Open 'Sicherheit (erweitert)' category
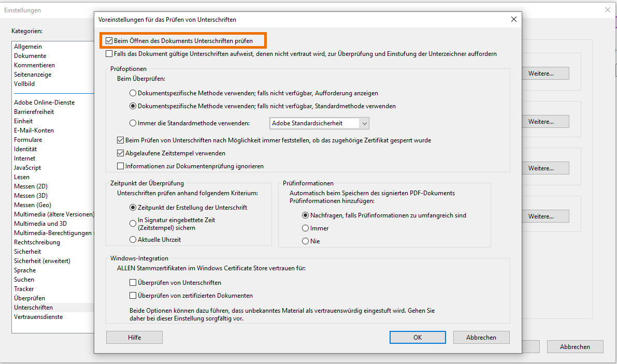The image size is (617, 364). (42, 261)
